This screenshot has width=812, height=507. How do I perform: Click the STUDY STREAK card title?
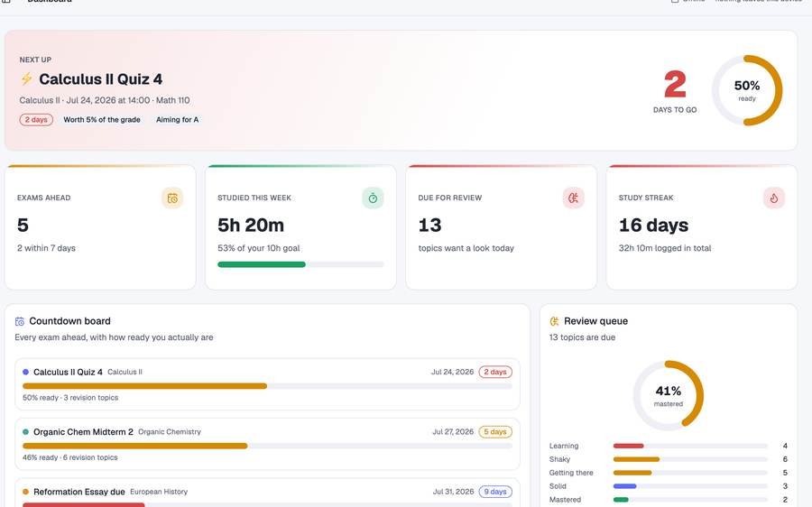[646, 198]
